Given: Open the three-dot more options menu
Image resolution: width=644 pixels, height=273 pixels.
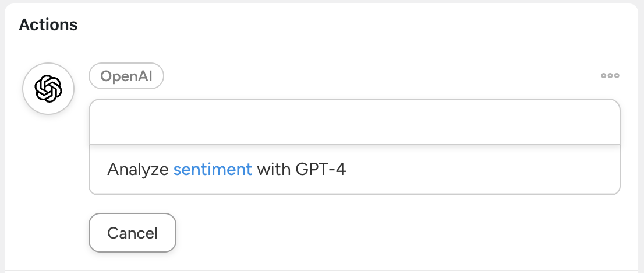Looking at the screenshot, I should coord(610,76).
